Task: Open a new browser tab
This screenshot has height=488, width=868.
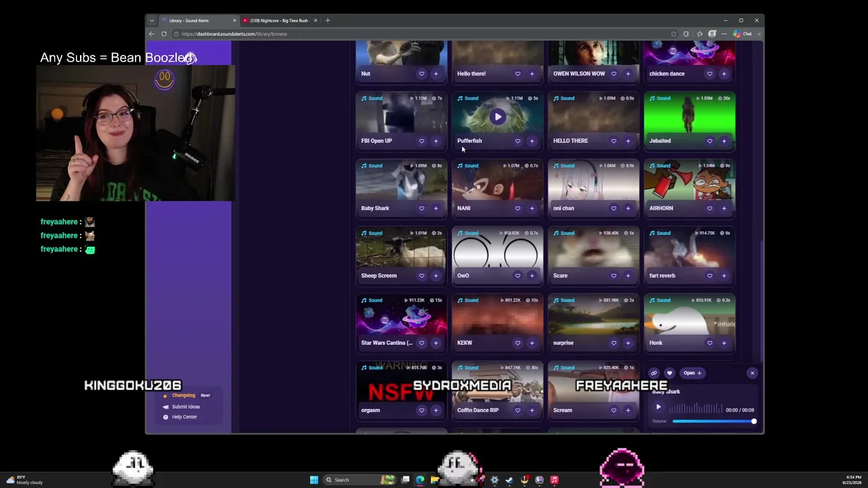Action: click(328, 20)
